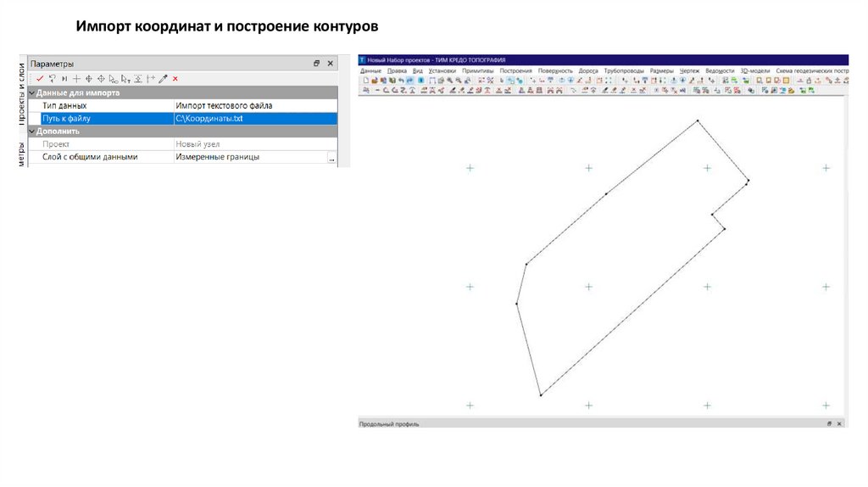Screen dimensions: 868x487
Task: Select the Путь к файлу row
Action: coord(189,119)
